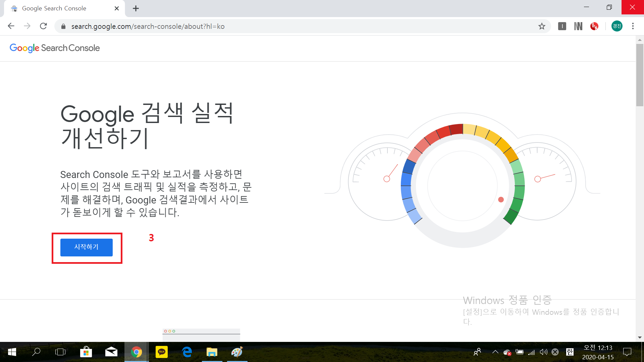Reload the page

43,26
